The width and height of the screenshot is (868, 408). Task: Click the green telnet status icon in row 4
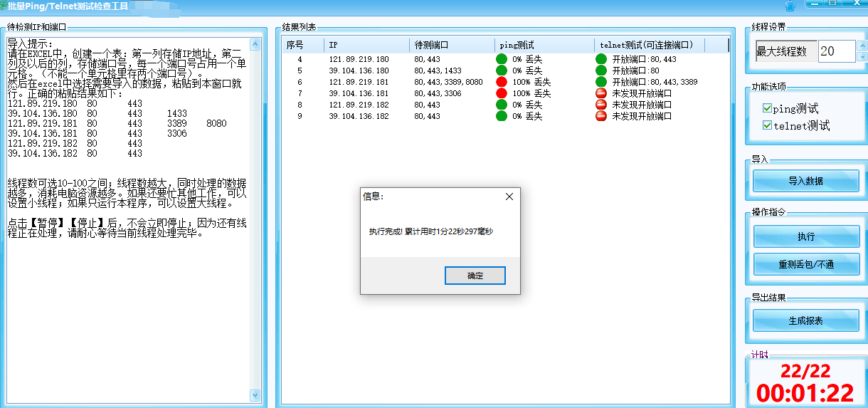point(601,60)
